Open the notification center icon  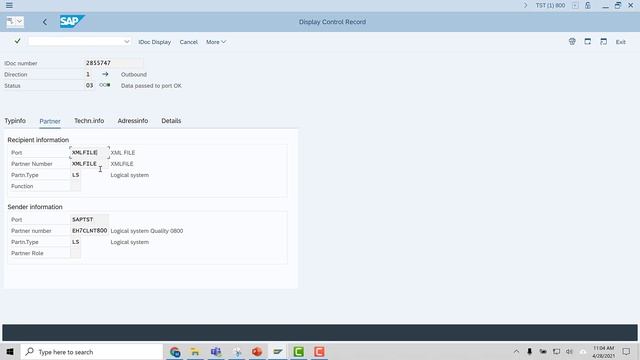pyautogui.click(x=626, y=351)
